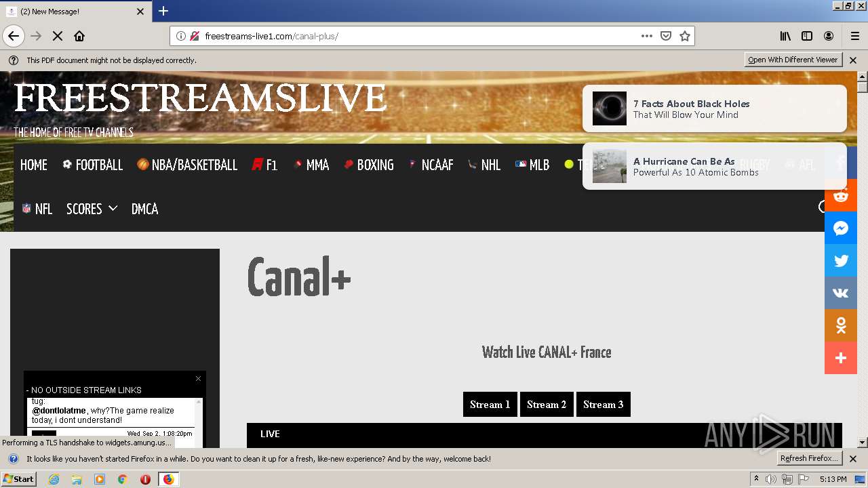This screenshot has width=868, height=488.
Task: Open Firefox home page icon
Action: point(79,36)
